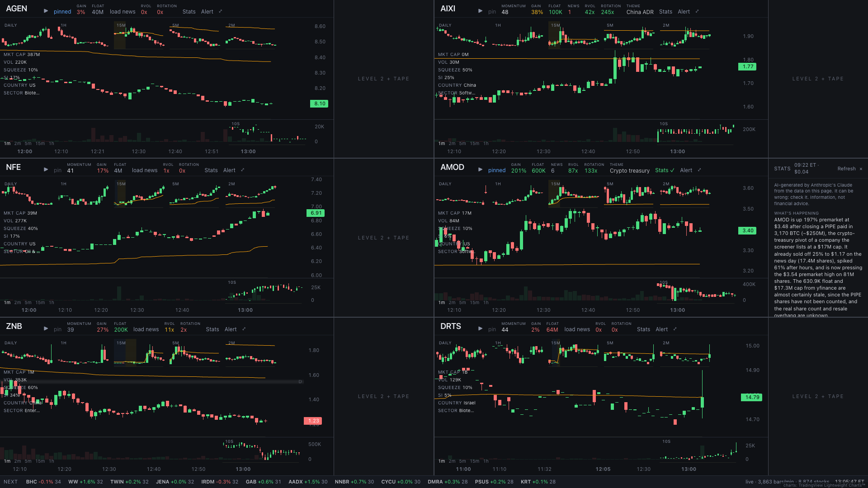Pin the DRTS chart

(x=492, y=329)
